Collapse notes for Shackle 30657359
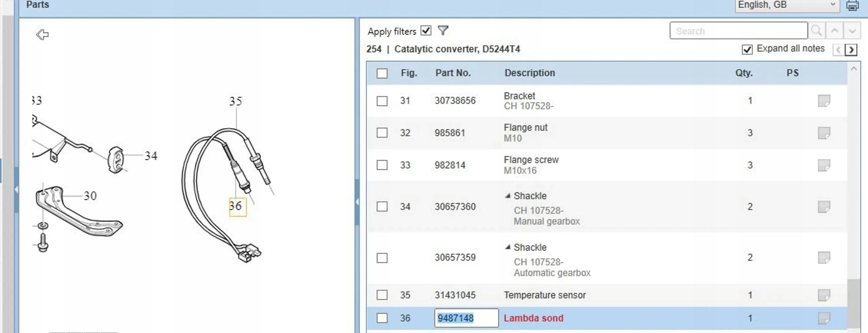The height and width of the screenshot is (333, 868). 508,247
